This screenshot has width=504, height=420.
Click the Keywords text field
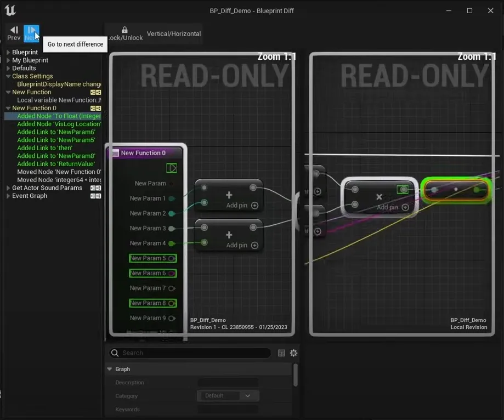click(x=228, y=410)
